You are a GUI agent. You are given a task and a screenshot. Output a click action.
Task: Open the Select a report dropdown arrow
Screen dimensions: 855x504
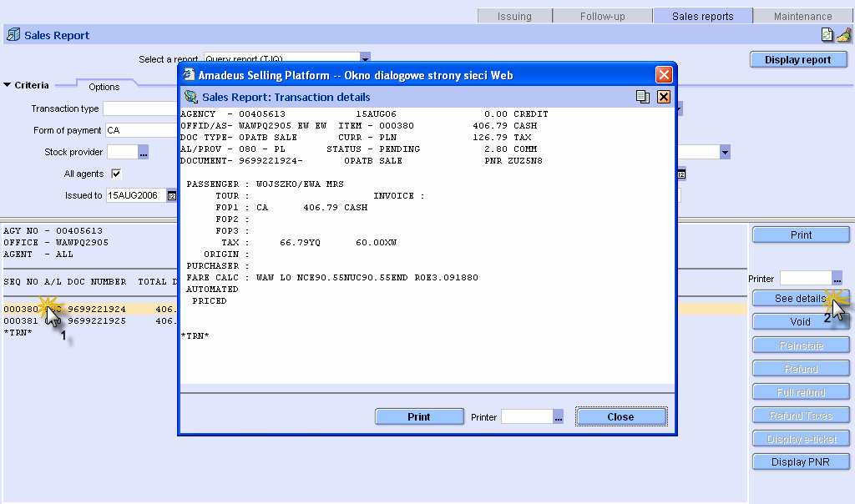click(x=365, y=58)
